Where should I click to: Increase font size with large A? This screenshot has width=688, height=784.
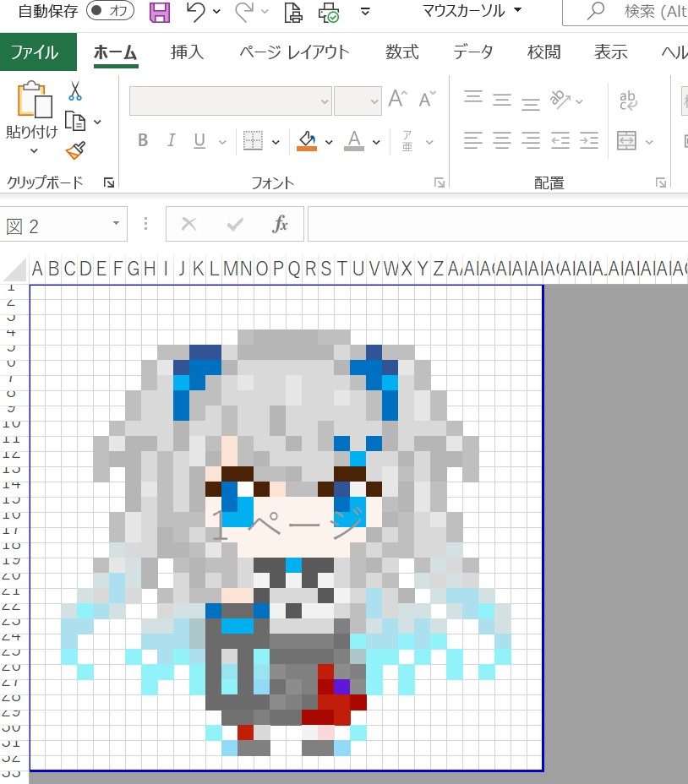tap(398, 99)
